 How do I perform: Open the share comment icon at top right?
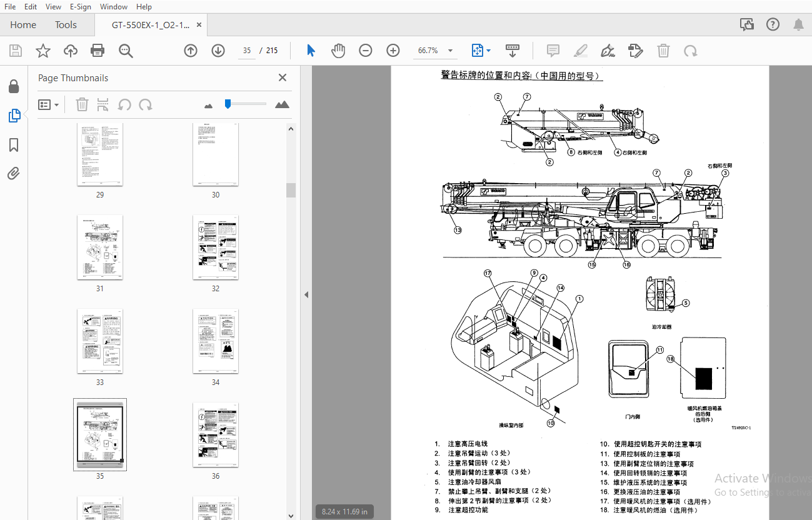(747, 24)
